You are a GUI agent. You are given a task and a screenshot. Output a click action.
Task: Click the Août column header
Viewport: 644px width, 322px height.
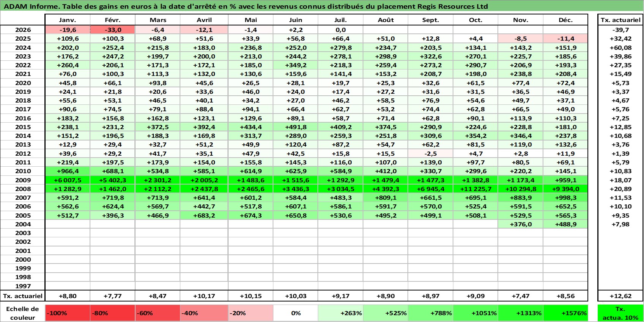[x=386, y=20]
